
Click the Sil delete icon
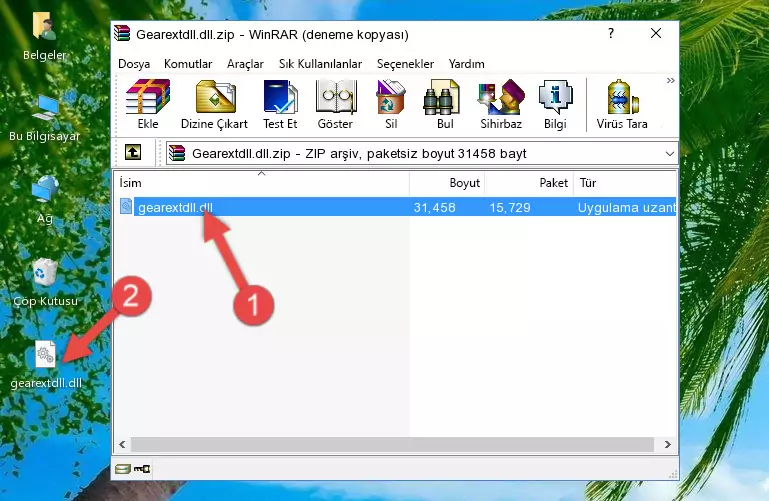point(391,104)
